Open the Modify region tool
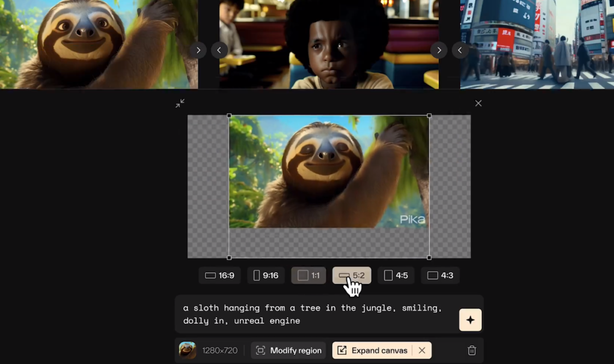Screen dimensions: 614x364 click(288, 350)
